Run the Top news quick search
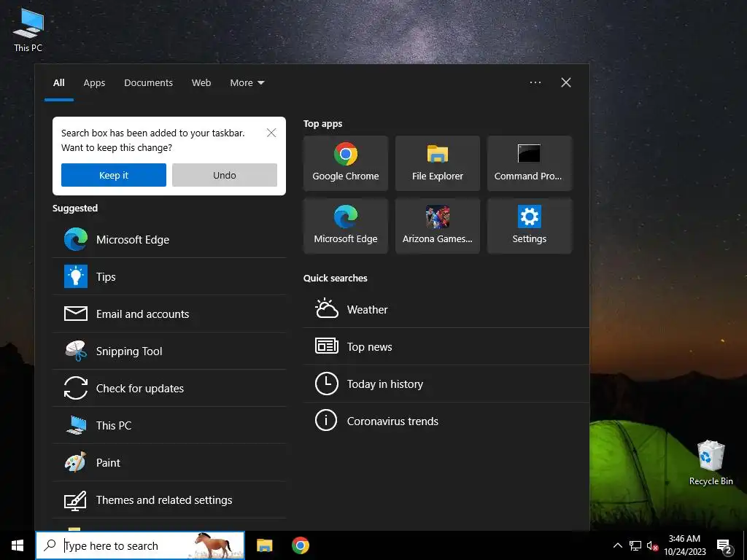This screenshot has width=747, height=560. [x=446, y=346]
